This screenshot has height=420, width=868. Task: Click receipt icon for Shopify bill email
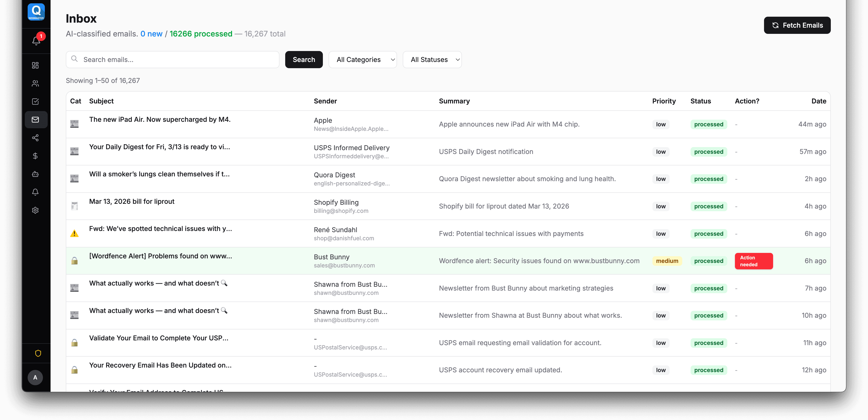[x=74, y=206]
